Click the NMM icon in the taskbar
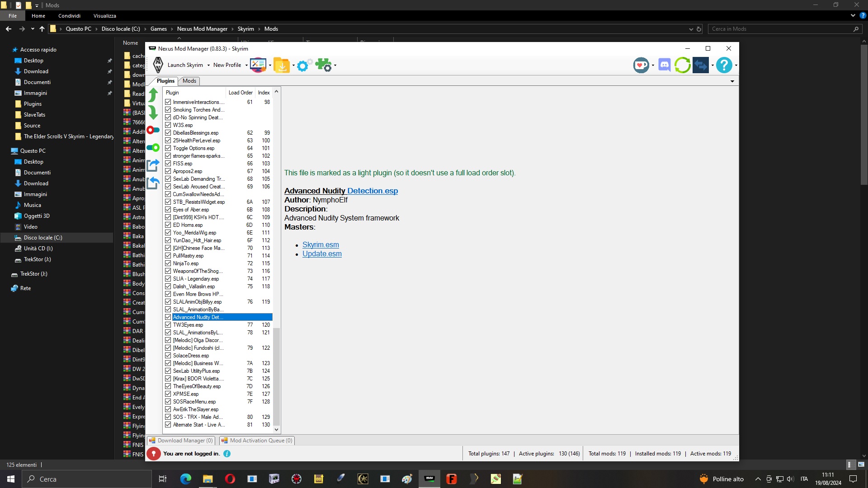Image resolution: width=868 pixels, height=488 pixels. point(429,479)
